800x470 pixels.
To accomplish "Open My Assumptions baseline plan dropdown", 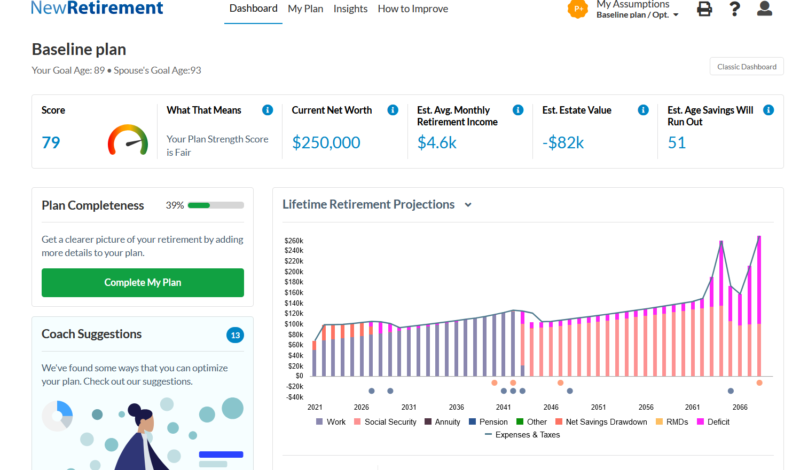I will (x=637, y=15).
